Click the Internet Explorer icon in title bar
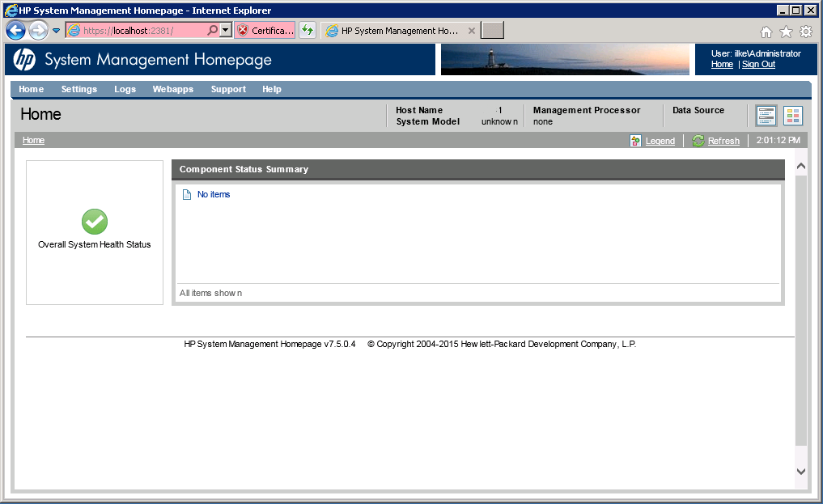Viewport: 823px width, 504px height. (x=11, y=10)
